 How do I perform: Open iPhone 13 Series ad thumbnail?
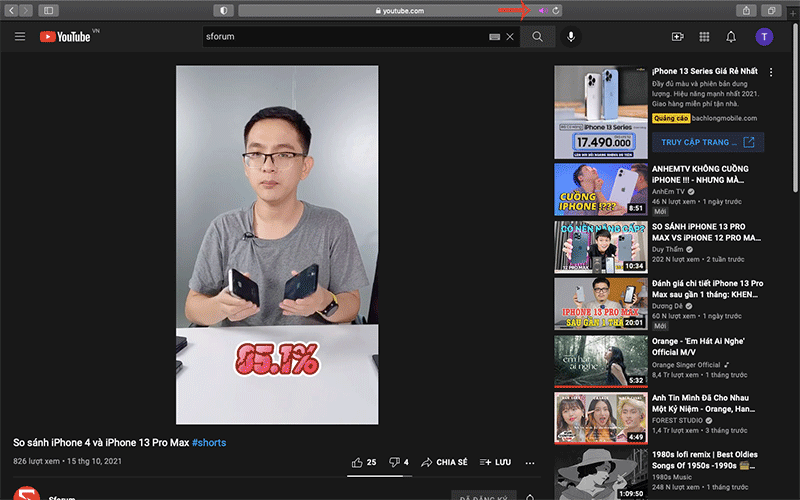tap(601, 112)
